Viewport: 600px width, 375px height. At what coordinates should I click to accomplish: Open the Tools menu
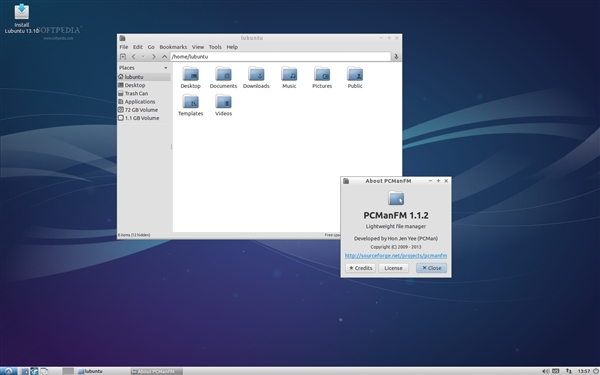tap(215, 47)
